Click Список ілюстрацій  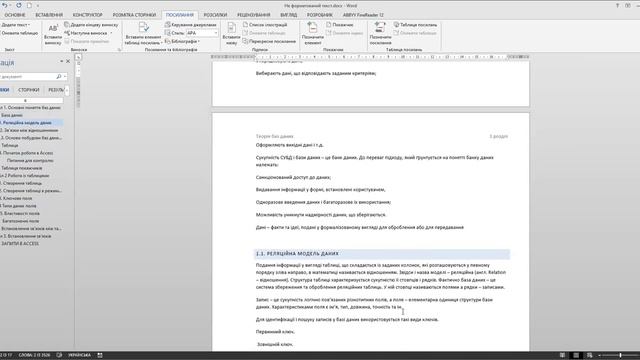tap(265, 25)
